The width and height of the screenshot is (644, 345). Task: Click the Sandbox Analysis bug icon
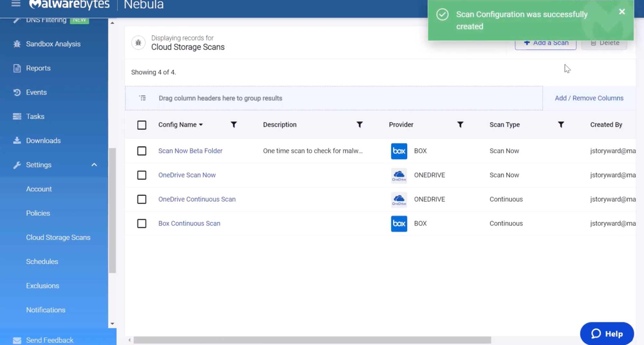[17, 44]
